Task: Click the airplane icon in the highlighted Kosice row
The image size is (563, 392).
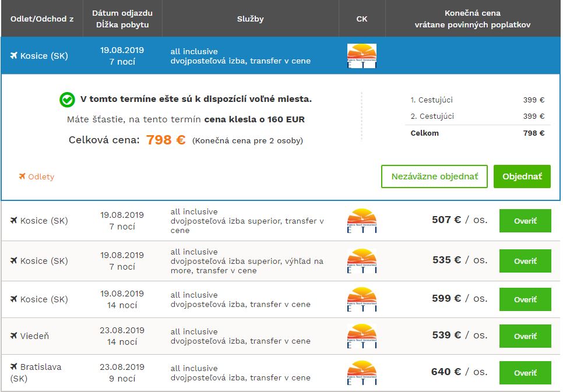Action: [x=13, y=55]
